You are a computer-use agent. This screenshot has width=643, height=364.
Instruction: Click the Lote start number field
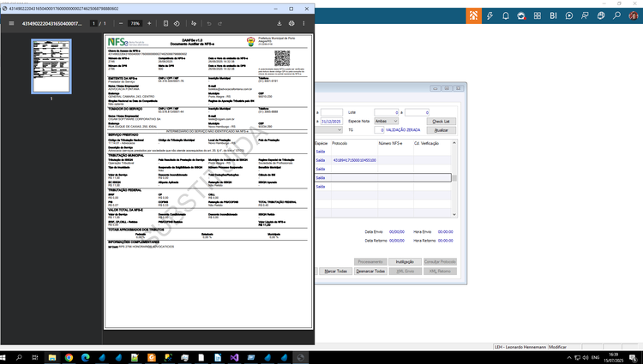387,112
